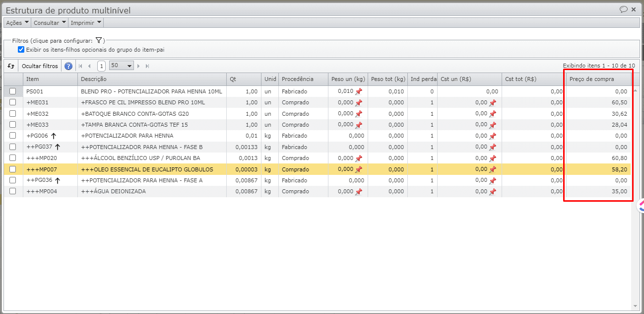This screenshot has height=314, width=644.
Task: Go to last page pagination icon
Action: tap(147, 66)
